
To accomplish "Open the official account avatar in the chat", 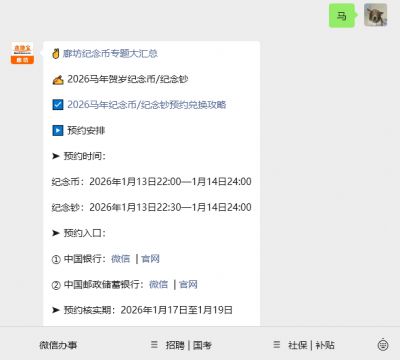I will click(x=22, y=53).
